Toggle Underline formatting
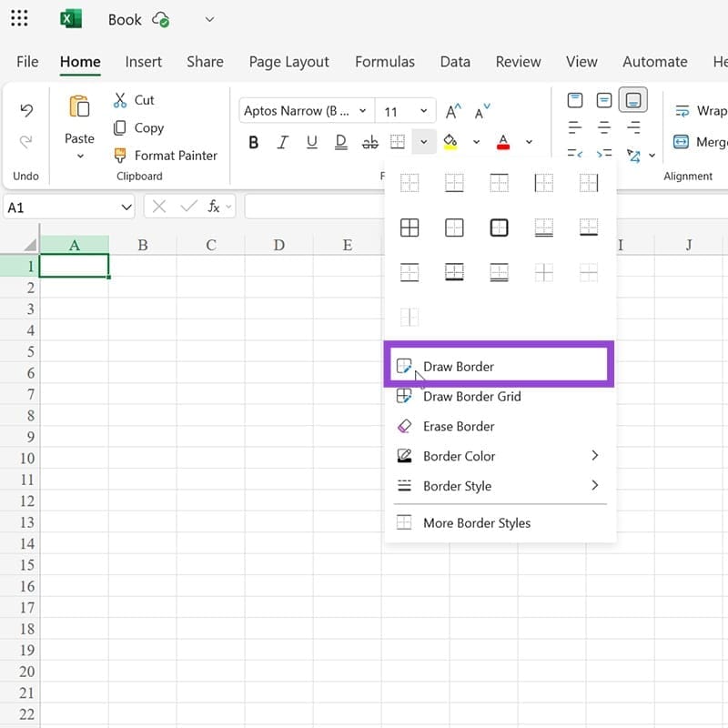Viewport: 728px width, 728px height. point(312,142)
